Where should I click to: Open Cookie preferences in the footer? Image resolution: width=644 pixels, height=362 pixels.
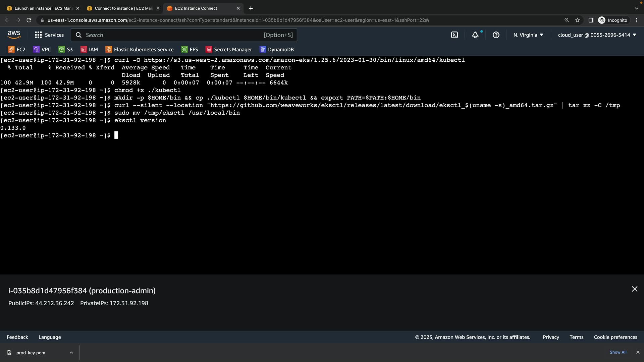[615, 337]
